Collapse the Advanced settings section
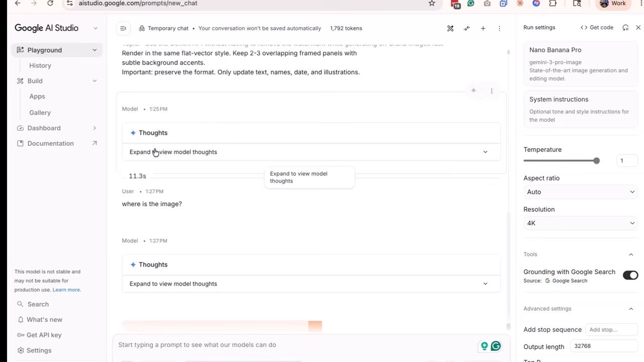The width and height of the screenshot is (644, 362). coord(631,309)
